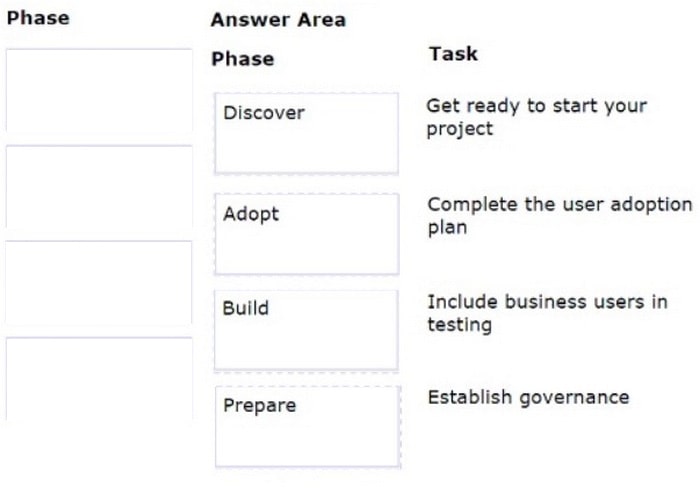Select the Discover phase box
Viewport: 700px width, 499px height.
[307, 133]
